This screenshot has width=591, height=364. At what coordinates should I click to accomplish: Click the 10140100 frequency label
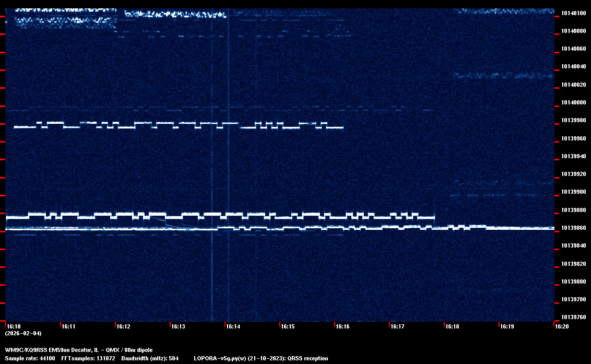point(573,13)
